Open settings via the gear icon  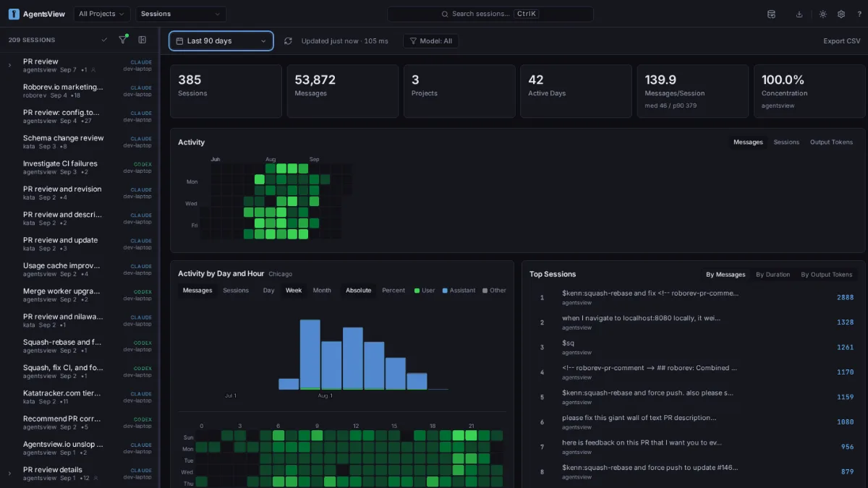(841, 14)
